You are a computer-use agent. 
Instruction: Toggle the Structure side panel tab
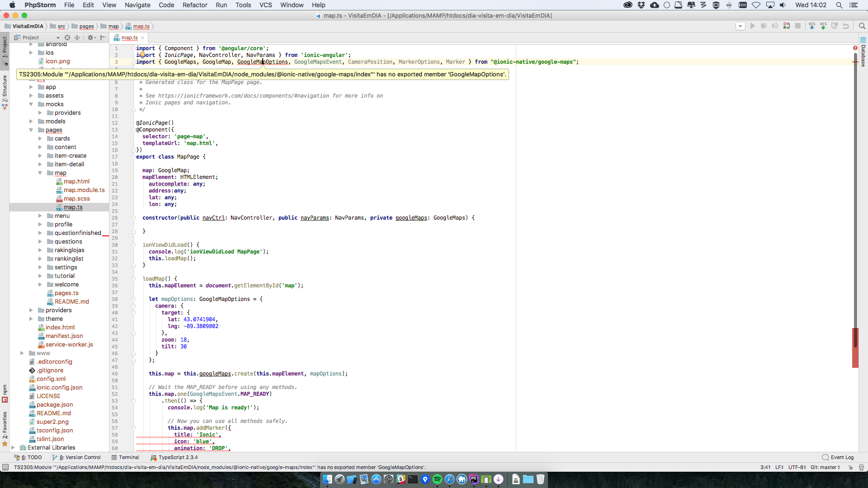[5, 92]
